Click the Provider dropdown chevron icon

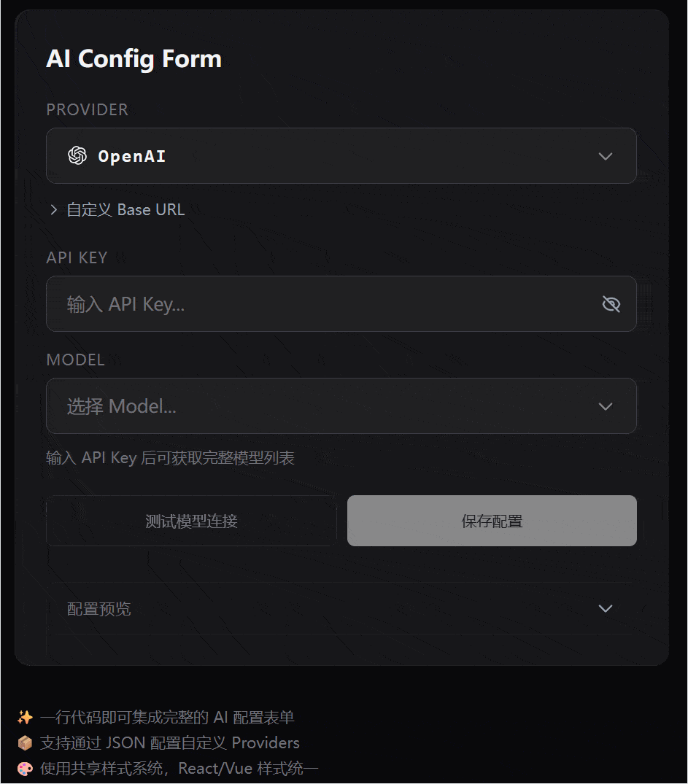605,155
